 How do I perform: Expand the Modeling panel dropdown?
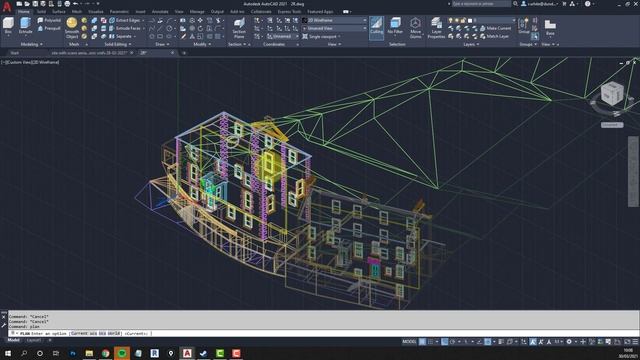tap(31, 44)
